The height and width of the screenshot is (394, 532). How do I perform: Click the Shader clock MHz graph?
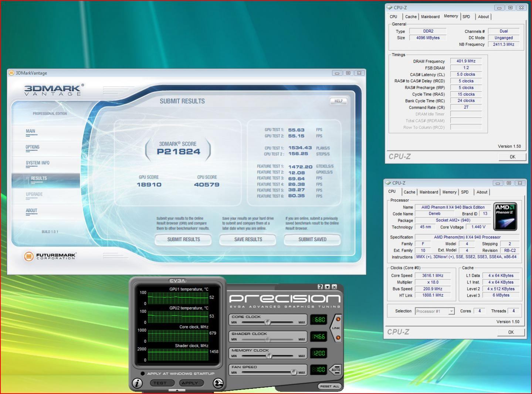point(178,354)
